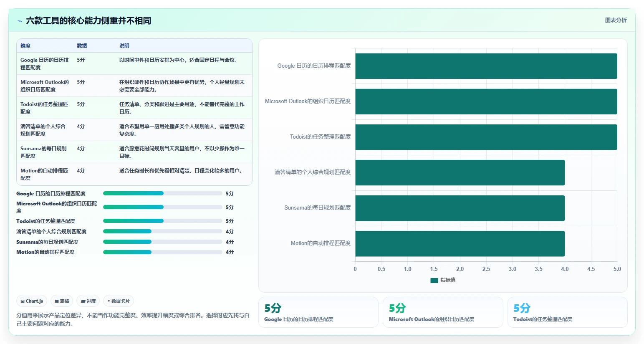
Task: Click the 滴答清单 bar in the chart
Action: pos(460,172)
